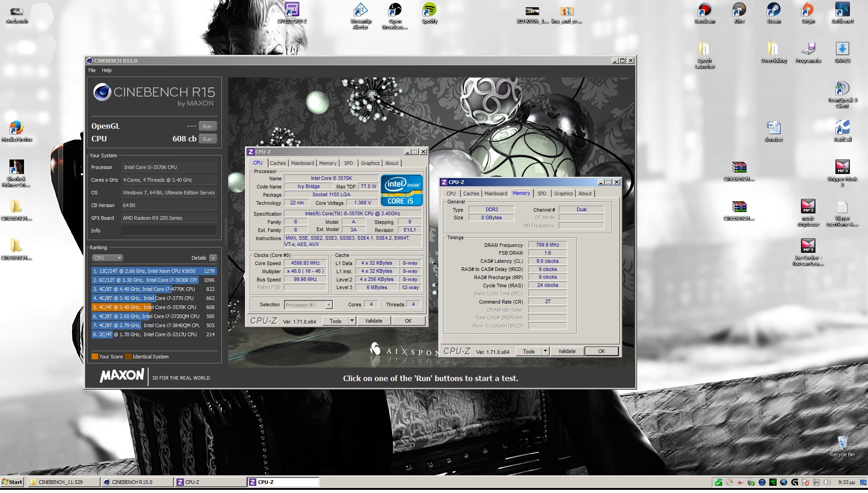Launch RaidCall desktop shortcut
The image size is (868, 493).
click(x=842, y=131)
